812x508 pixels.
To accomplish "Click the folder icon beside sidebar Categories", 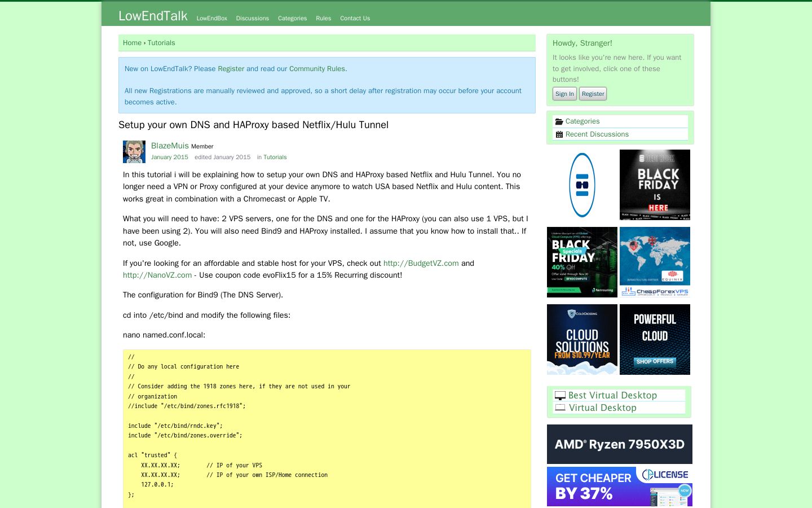I will pos(559,121).
